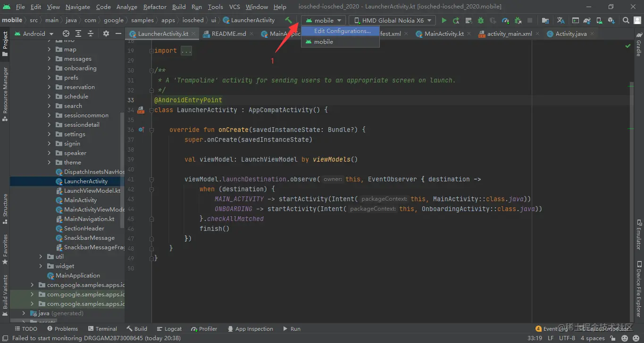Toggle the Build Variants tool window
644x343 pixels.
point(5,295)
